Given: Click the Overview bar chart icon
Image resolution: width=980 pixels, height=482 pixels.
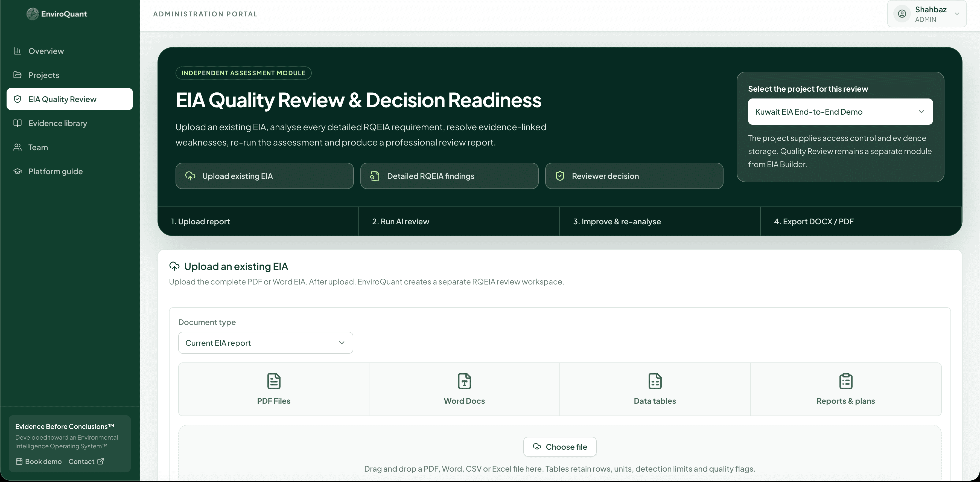Looking at the screenshot, I should pos(17,51).
